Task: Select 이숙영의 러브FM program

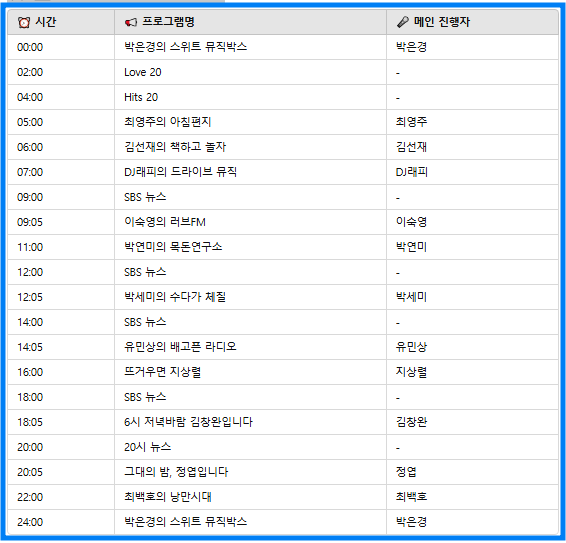Action: [x=165, y=222]
